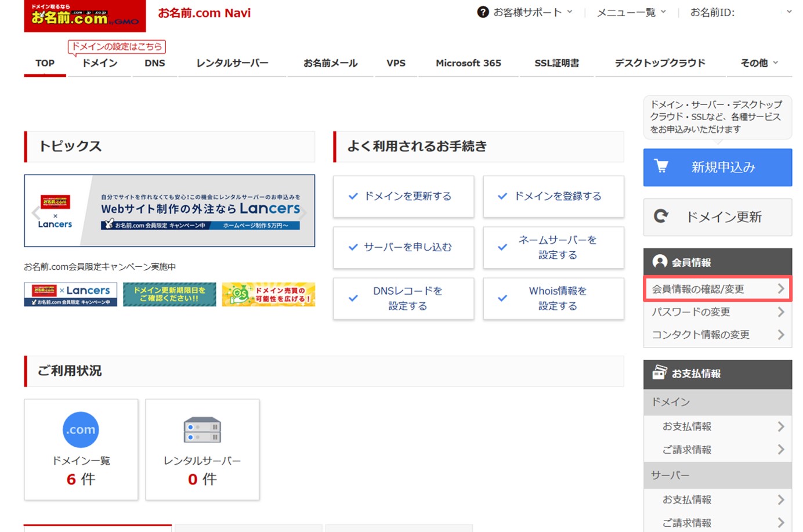Open domain お支払情報 link

tap(718, 426)
